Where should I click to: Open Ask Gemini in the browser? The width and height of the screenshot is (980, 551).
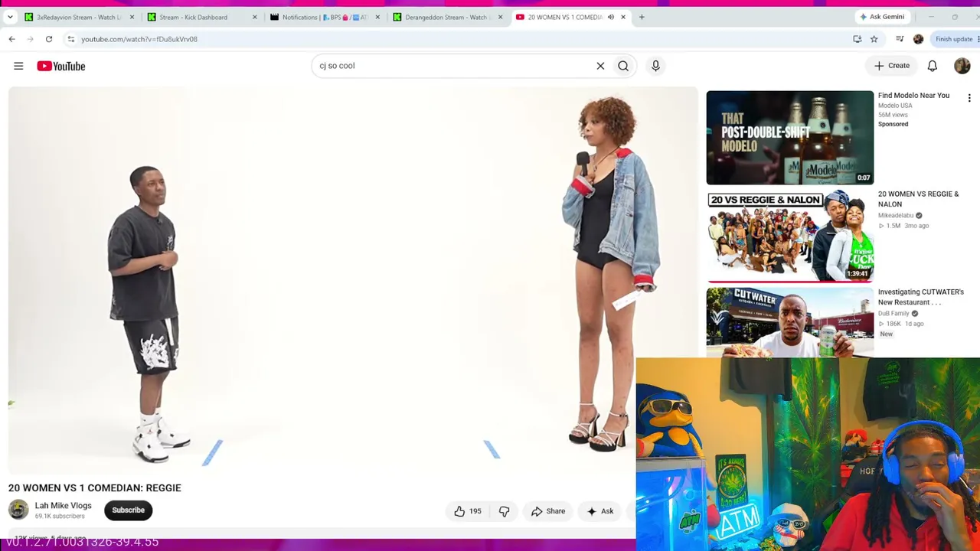point(882,17)
